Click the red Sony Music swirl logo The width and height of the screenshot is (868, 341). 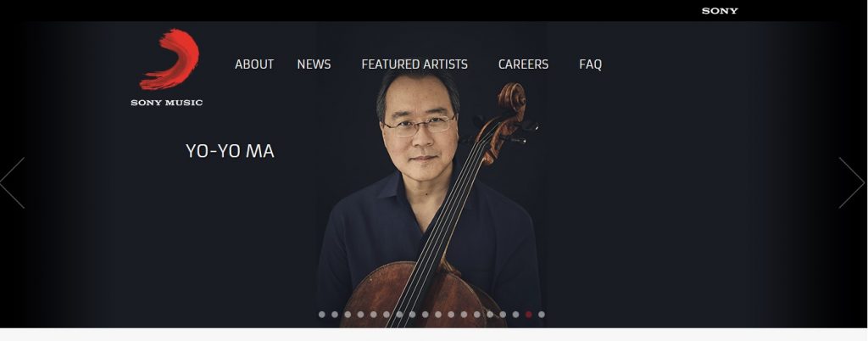(x=170, y=59)
